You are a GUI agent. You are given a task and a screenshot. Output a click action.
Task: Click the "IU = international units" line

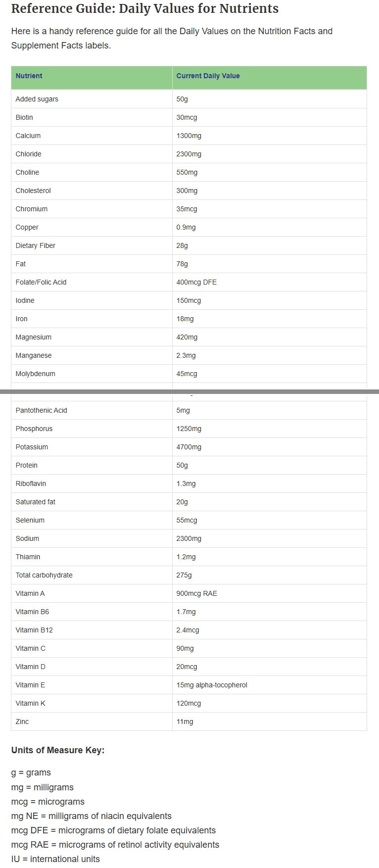tap(55, 859)
